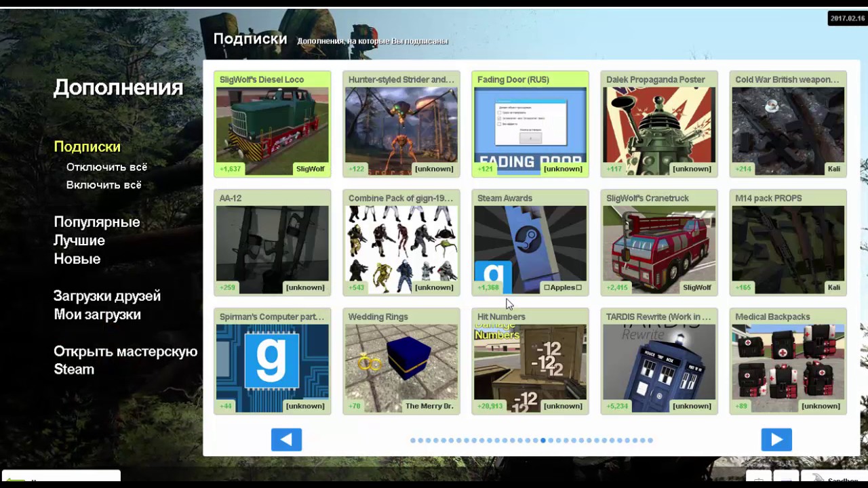868x488 pixels.
Task: Open Spirman's Computer part thumbnail
Action: [273, 369]
